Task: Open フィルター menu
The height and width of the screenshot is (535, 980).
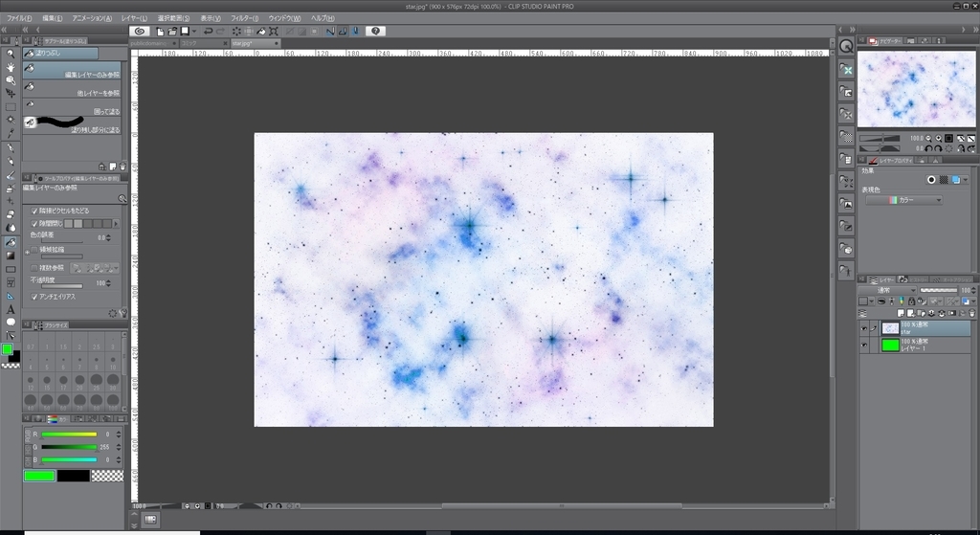Action: click(x=244, y=19)
